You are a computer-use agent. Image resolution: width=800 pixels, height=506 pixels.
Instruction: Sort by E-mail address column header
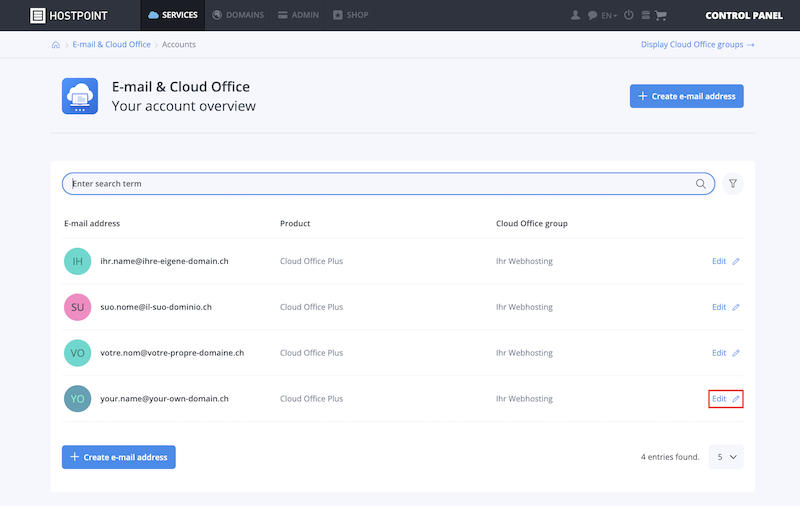pos(92,223)
